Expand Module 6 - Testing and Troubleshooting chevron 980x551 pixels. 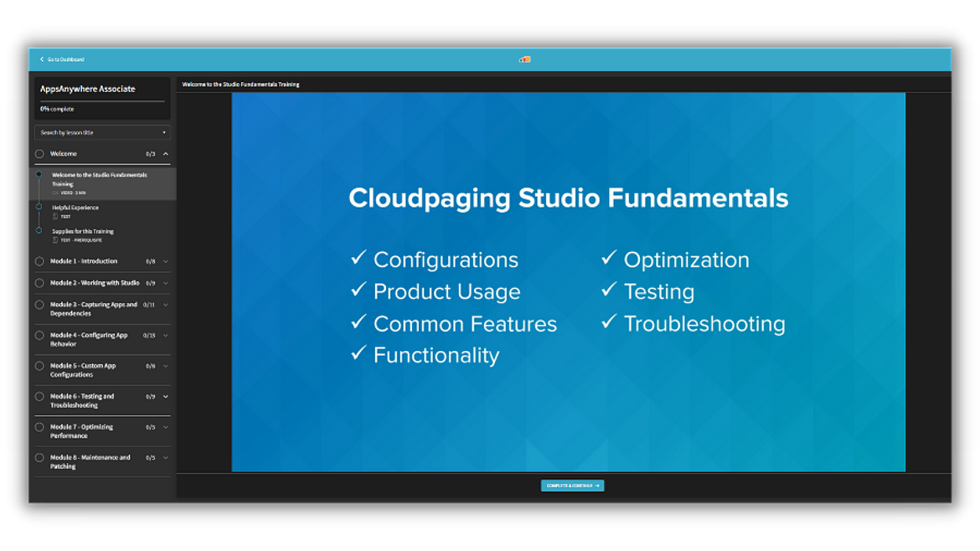coord(166,397)
